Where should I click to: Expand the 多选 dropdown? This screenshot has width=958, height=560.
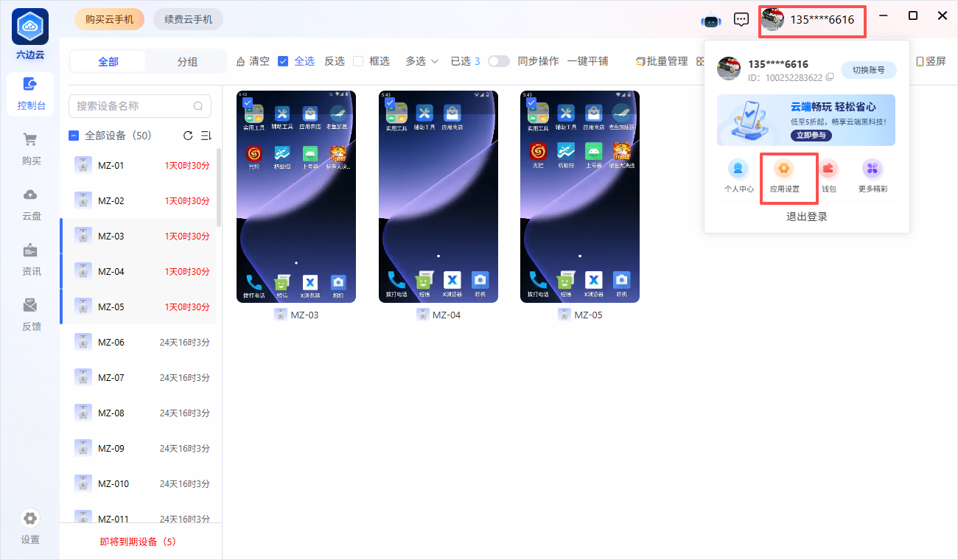(422, 61)
